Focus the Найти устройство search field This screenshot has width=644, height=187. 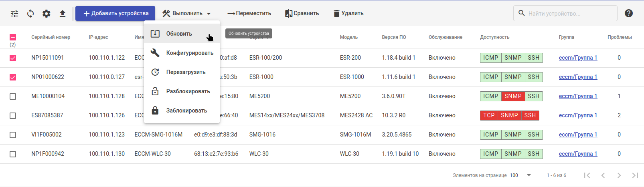point(569,14)
